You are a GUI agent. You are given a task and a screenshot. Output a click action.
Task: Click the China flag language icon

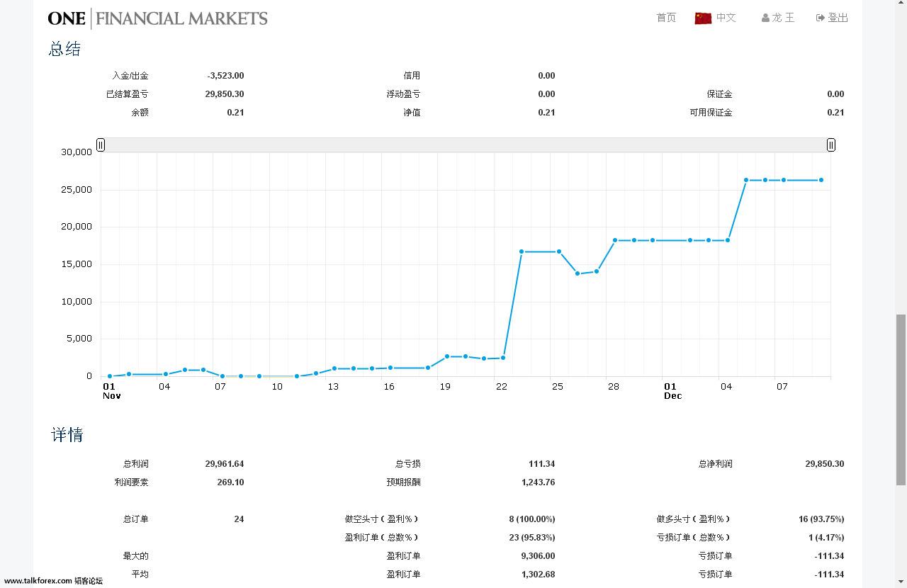pyautogui.click(x=703, y=18)
